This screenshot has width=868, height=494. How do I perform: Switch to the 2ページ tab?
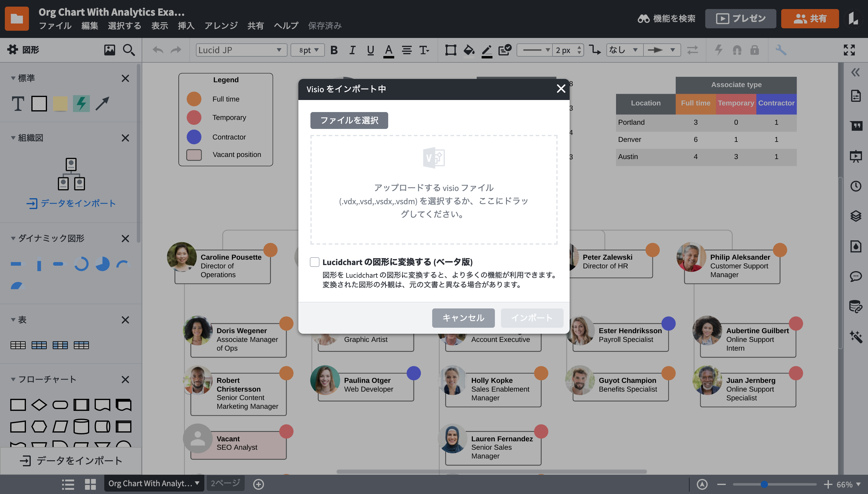pyautogui.click(x=225, y=483)
